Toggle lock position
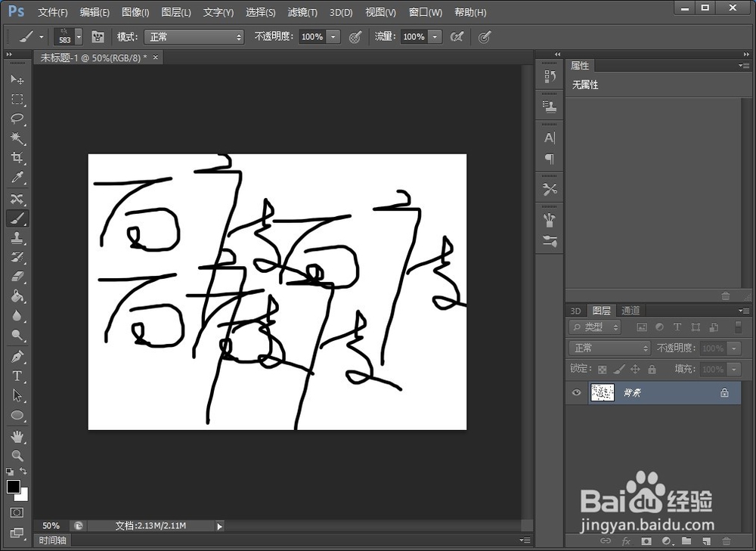The width and height of the screenshot is (756, 551). 636,370
